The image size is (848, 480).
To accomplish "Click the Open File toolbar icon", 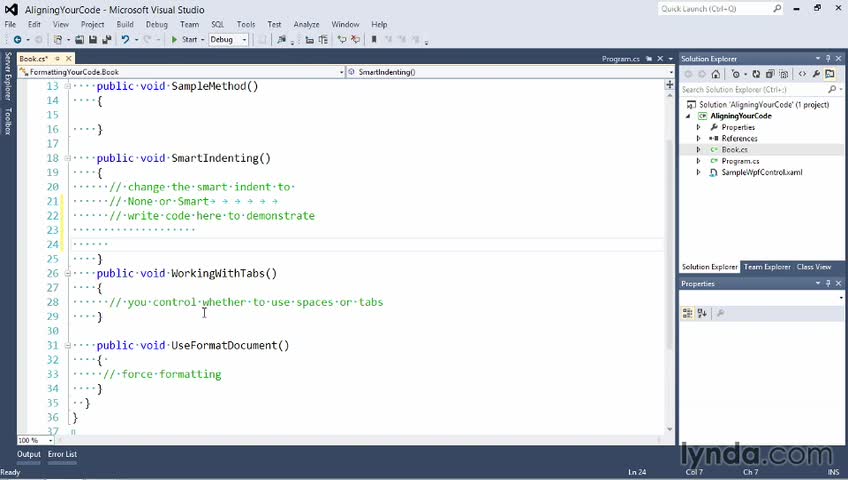I will click(80, 39).
